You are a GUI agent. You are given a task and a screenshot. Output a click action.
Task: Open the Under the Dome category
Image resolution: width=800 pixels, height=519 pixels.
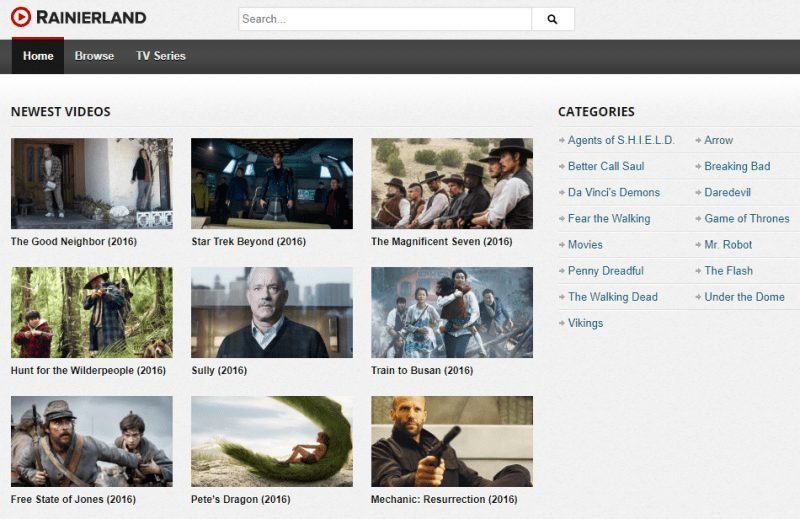coord(744,296)
